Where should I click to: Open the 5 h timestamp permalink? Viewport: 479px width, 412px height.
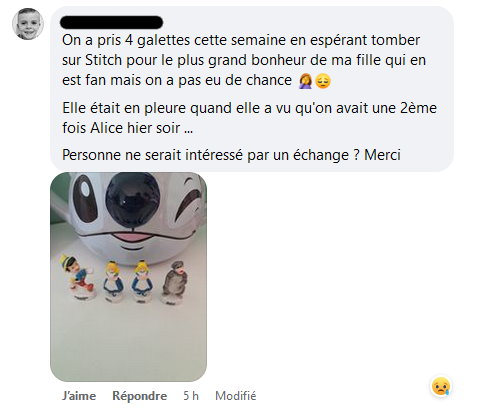click(x=191, y=396)
